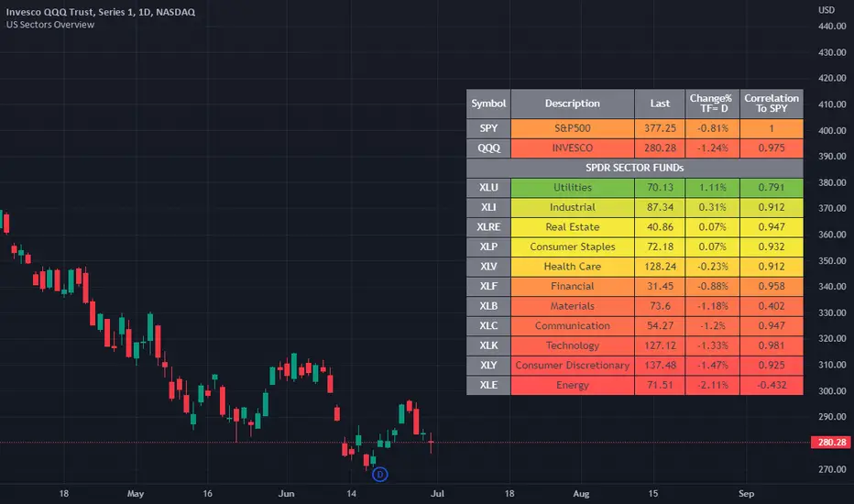
Task: Select the XLB symbol cell
Action: click(x=488, y=306)
